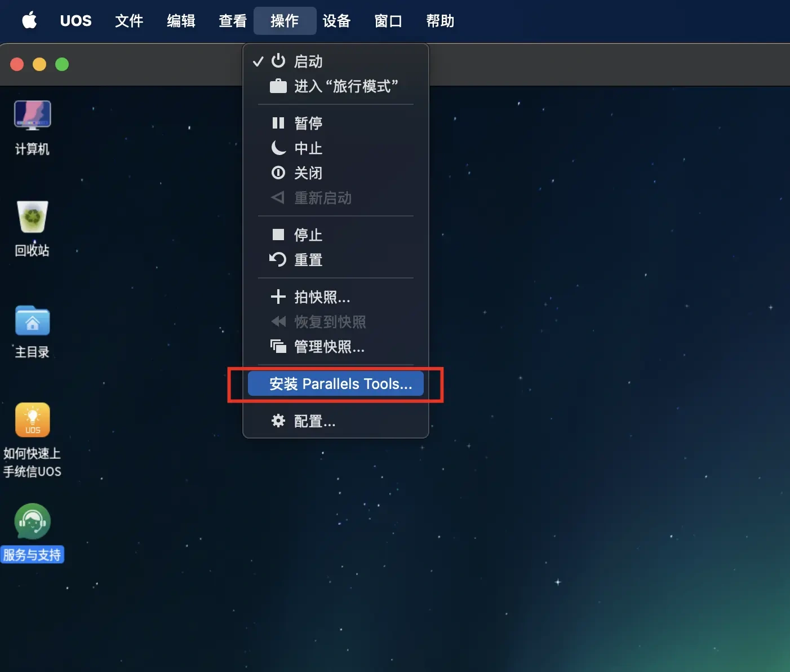Click the Apple logo in menu bar
790x672 pixels.
[x=29, y=20]
